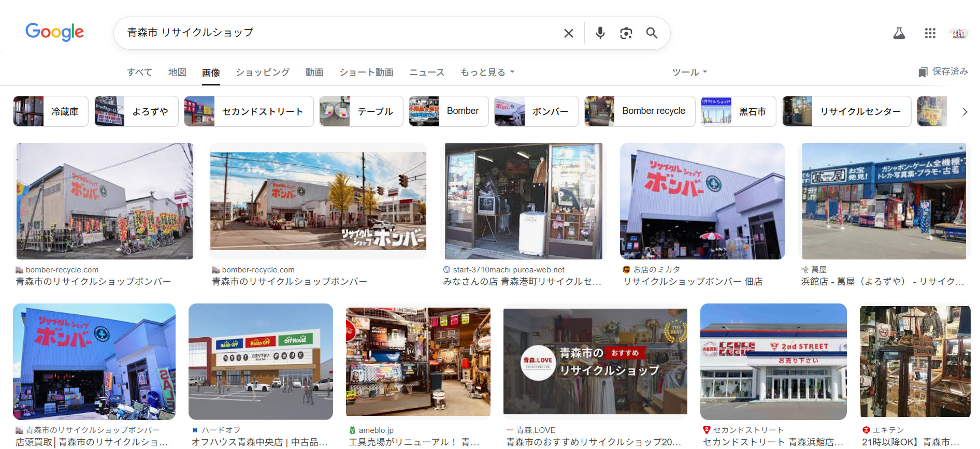The image size is (980, 449).
Task: Open オフハウス青森中央店 | 中古品… link
Action: (x=260, y=442)
